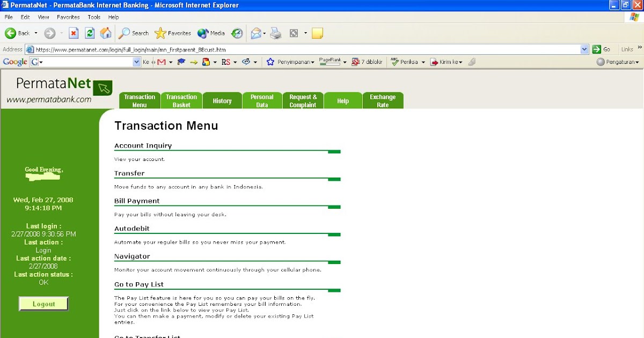Click the edit icon next to Print
This screenshot has width=644, height=338.
point(294,33)
